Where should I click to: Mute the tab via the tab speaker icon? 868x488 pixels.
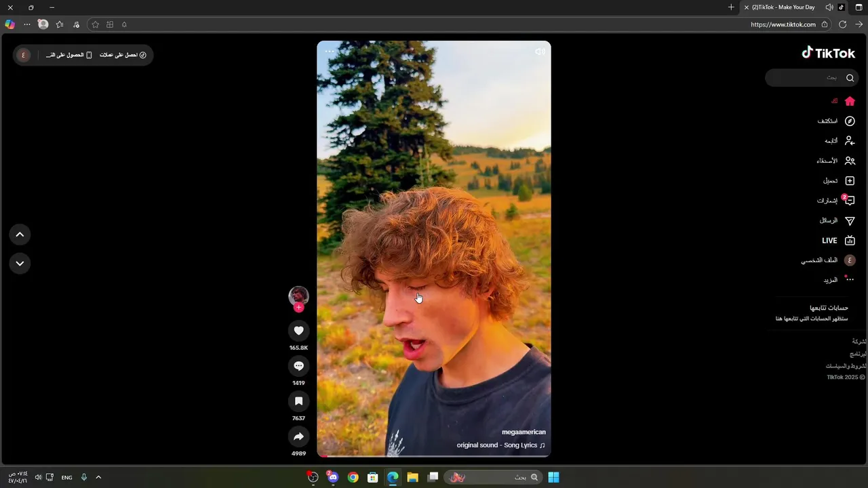click(x=829, y=7)
